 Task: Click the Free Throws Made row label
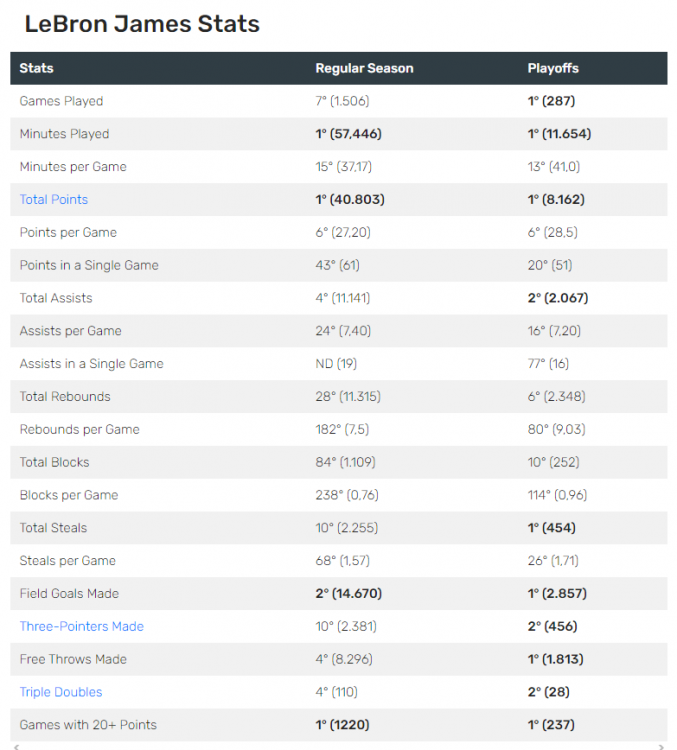click(73, 660)
